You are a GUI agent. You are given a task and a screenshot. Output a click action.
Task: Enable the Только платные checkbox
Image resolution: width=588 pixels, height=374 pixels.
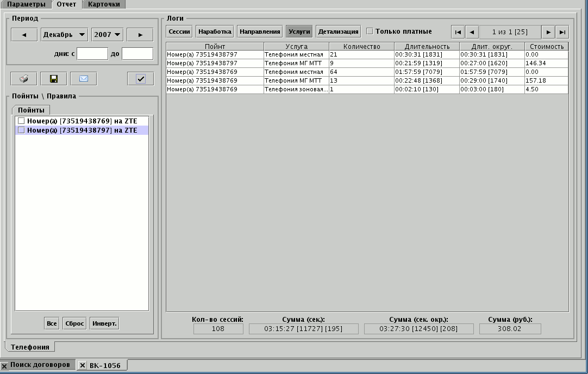click(x=370, y=32)
